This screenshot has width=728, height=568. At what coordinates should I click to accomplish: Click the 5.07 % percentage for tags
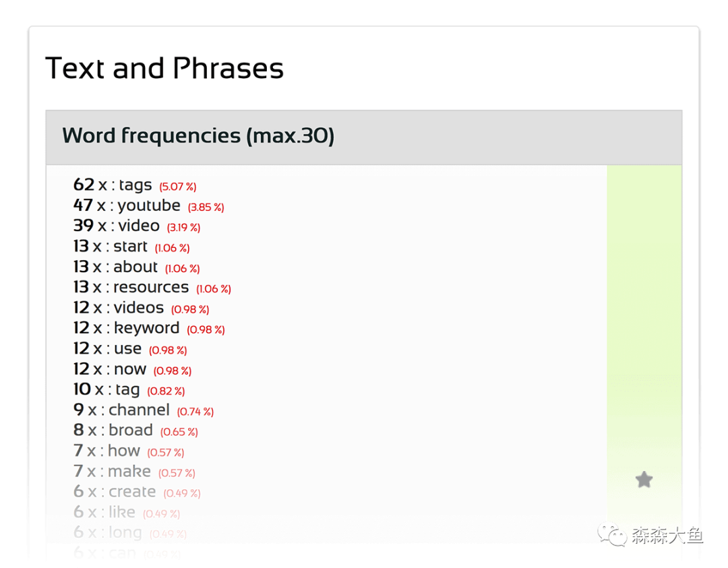point(178,187)
